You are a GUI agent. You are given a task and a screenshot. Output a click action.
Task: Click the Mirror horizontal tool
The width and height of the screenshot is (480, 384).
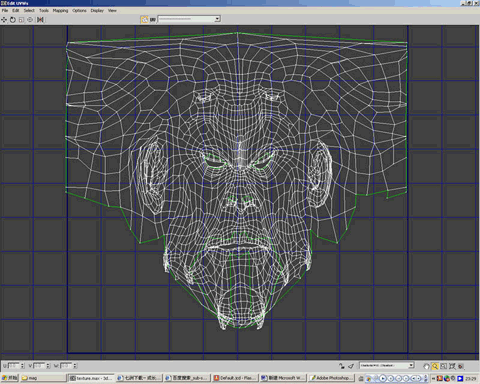pos(40,20)
